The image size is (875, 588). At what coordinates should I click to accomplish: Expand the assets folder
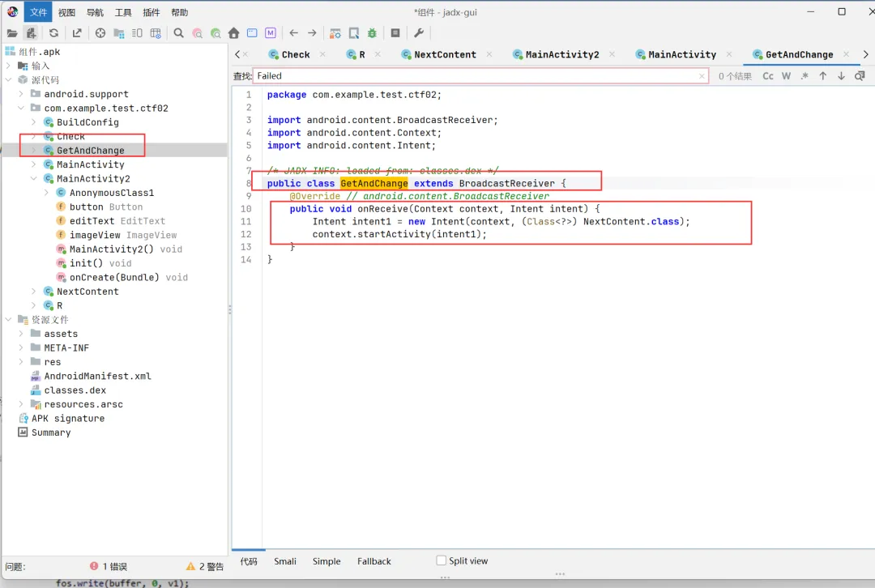coord(21,334)
